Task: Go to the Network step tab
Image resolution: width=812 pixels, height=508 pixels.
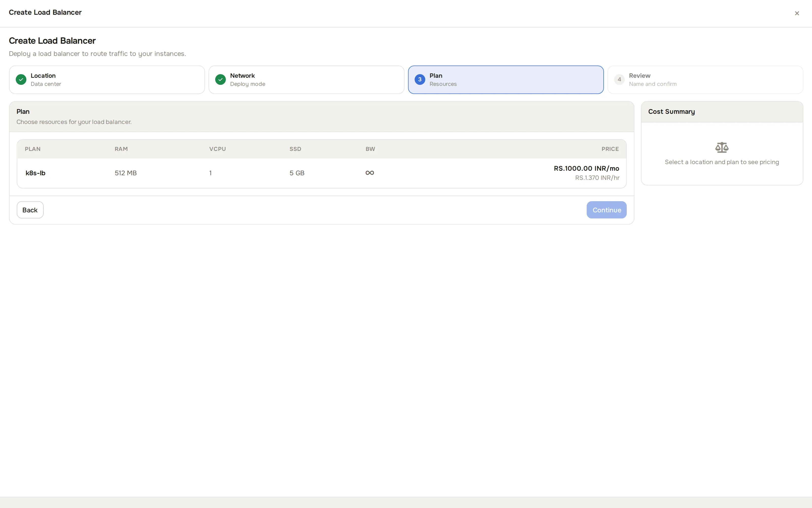Action: (306, 80)
